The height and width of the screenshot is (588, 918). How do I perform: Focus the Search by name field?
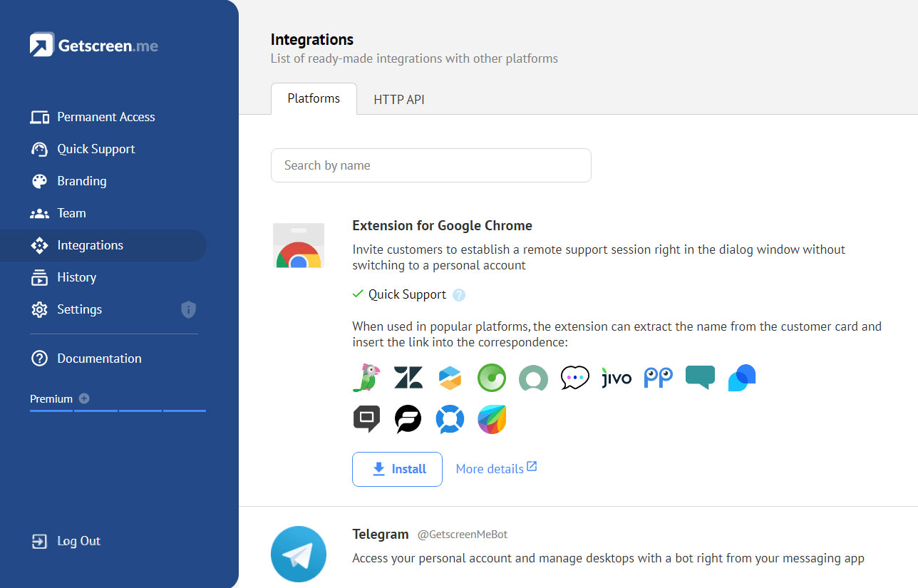430,165
